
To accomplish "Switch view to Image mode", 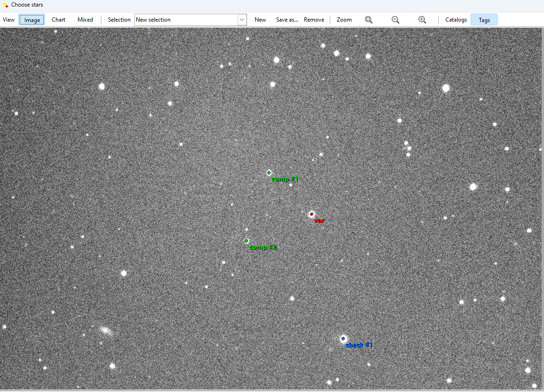I will point(32,20).
